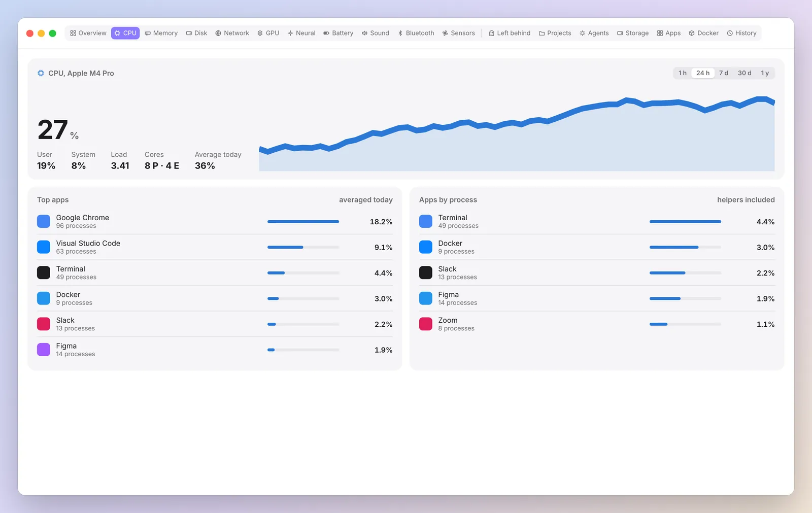Open the GPU tab

point(268,33)
